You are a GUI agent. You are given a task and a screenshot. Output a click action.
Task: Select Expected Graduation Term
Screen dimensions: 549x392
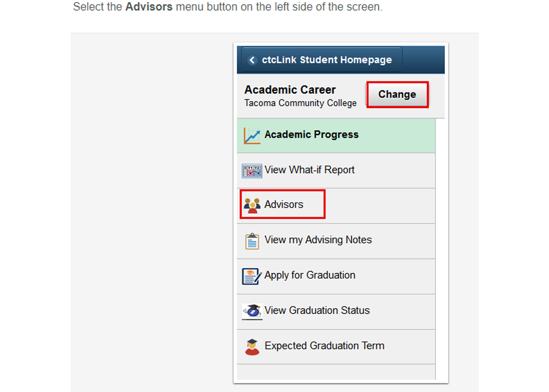click(336, 347)
